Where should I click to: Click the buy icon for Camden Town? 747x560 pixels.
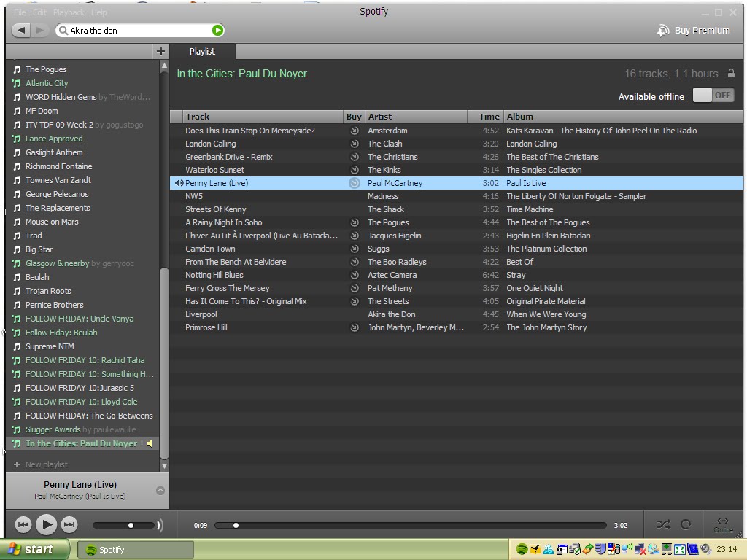tap(355, 249)
